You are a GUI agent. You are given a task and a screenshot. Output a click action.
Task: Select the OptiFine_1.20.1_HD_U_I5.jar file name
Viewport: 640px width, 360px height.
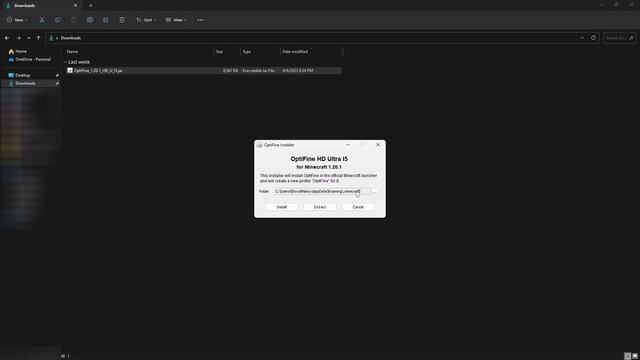(x=98, y=71)
